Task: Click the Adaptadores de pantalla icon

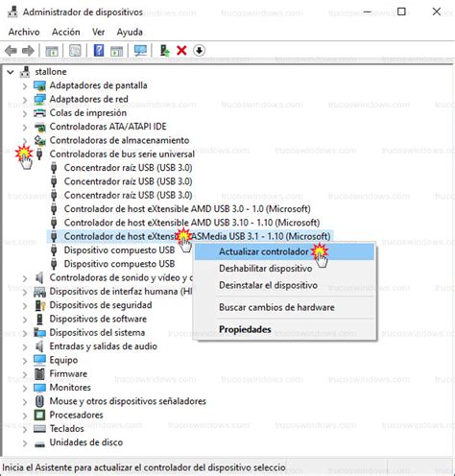Action: (39, 85)
